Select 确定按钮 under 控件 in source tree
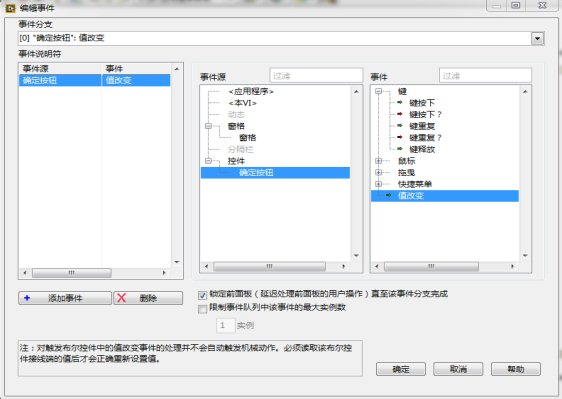The width and height of the screenshot is (562, 399). pyautogui.click(x=275, y=172)
